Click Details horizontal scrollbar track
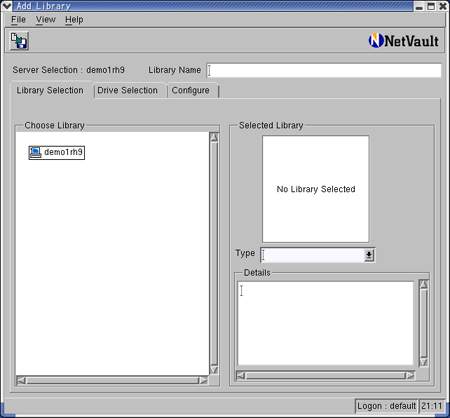The image size is (450, 418). (326, 376)
